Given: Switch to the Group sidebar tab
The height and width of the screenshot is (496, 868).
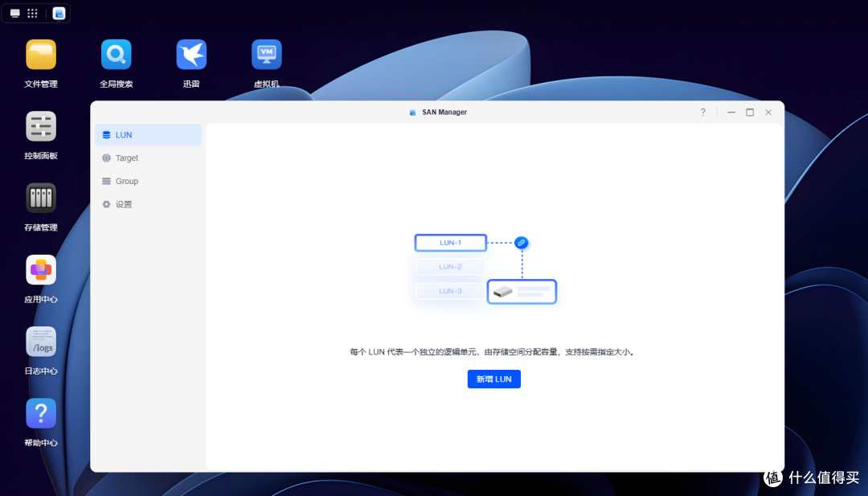Looking at the screenshot, I should click(148, 181).
